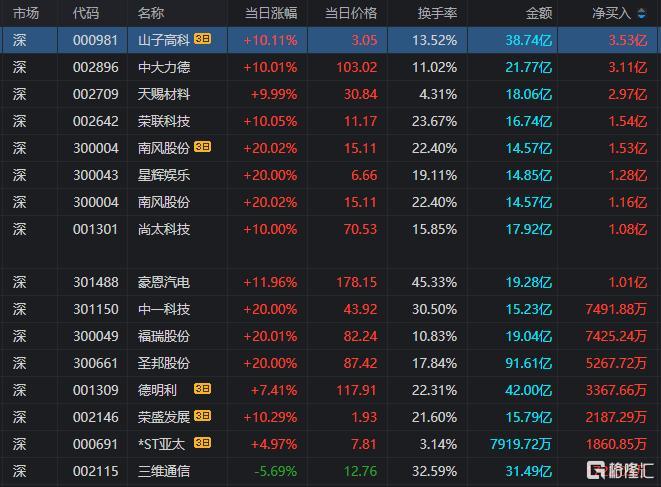Click net buy 1.16亿 in 南风股份 row
This screenshot has width=661, height=487.
[627, 202]
